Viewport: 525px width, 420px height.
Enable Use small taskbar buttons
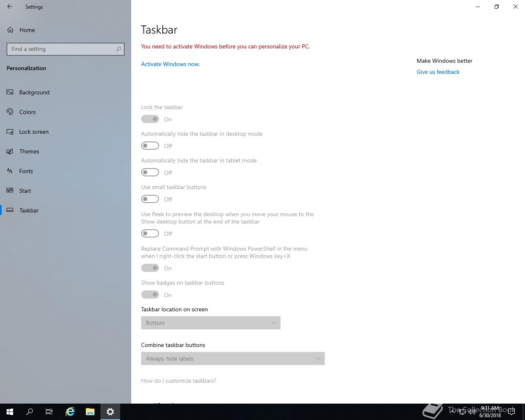pos(150,199)
